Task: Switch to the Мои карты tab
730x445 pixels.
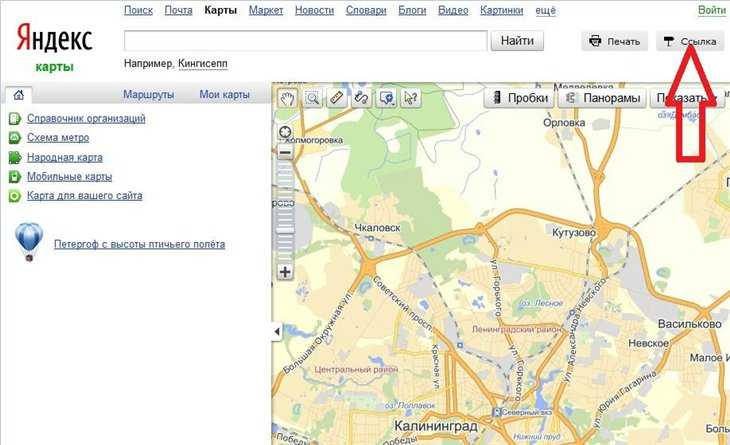Action: [224, 94]
